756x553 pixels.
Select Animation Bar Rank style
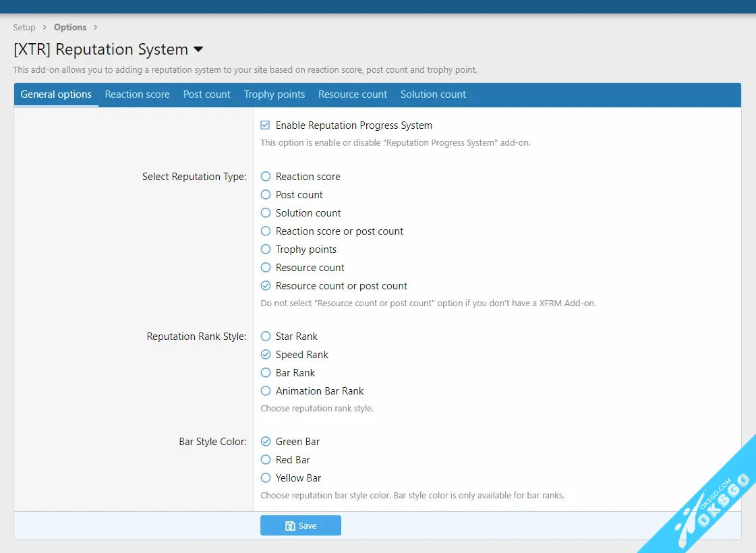pyautogui.click(x=265, y=390)
